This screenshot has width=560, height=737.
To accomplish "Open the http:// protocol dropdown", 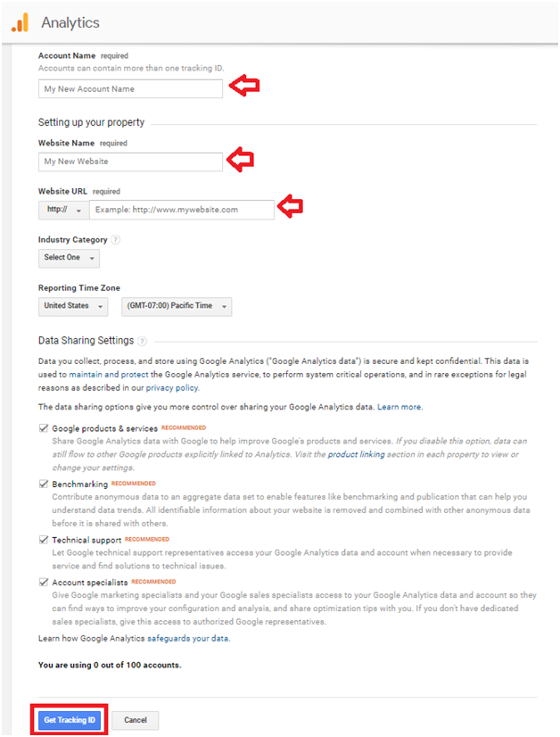I will [64, 210].
